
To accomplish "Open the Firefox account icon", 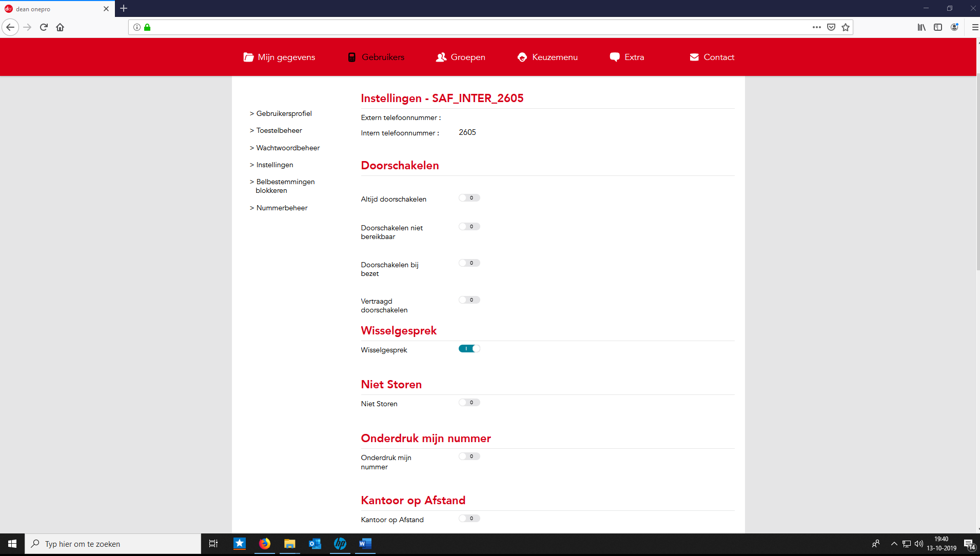I will [954, 27].
